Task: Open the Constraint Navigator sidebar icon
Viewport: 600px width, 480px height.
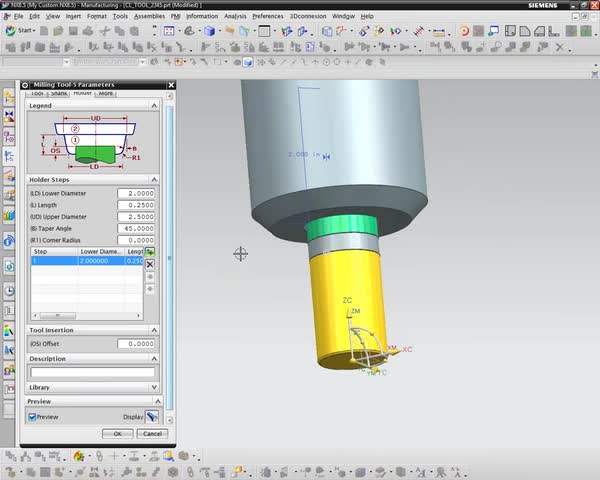Action: (9, 116)
